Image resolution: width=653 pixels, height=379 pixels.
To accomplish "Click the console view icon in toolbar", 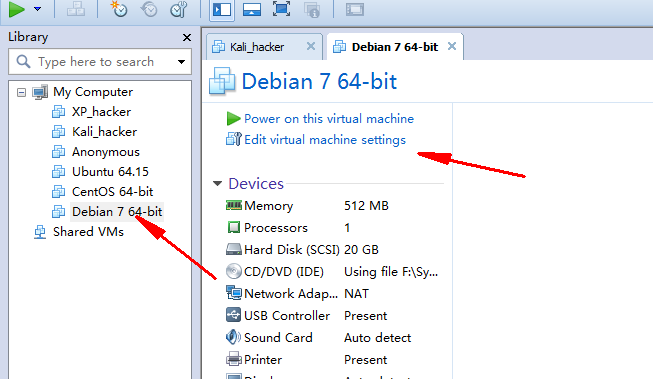I will pyautogui.click(x=355, y=9).
